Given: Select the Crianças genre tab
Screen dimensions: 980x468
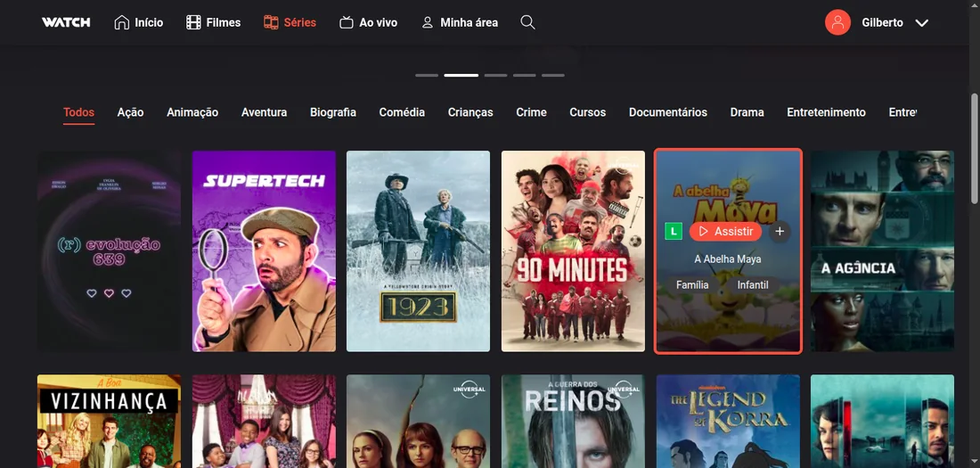Looking at the screenshot, I should tap(470, 112).
